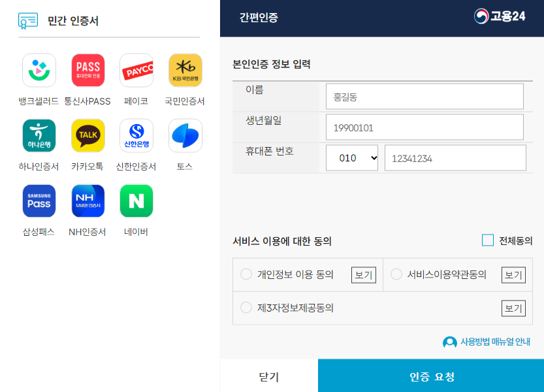The image size is (544, 392).
Task: Select the 신한은행 신한인증서 icon
Action: (x=136, y=135)
